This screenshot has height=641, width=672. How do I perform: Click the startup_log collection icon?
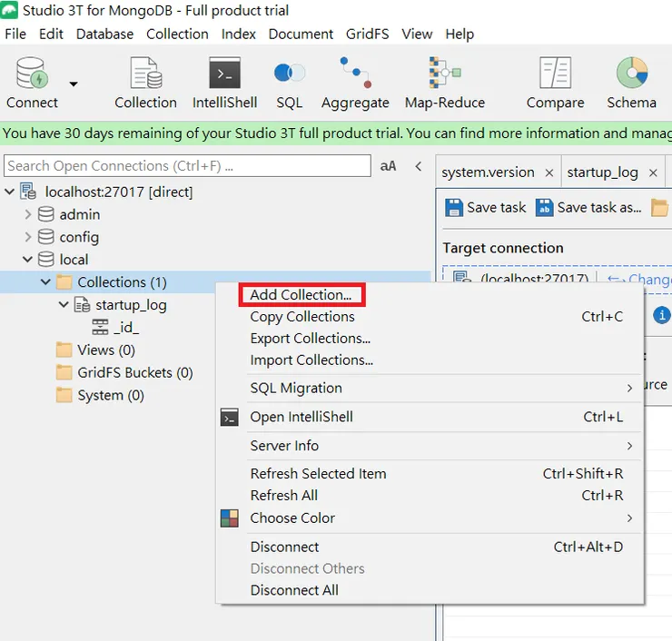click(x=82, y=305)
